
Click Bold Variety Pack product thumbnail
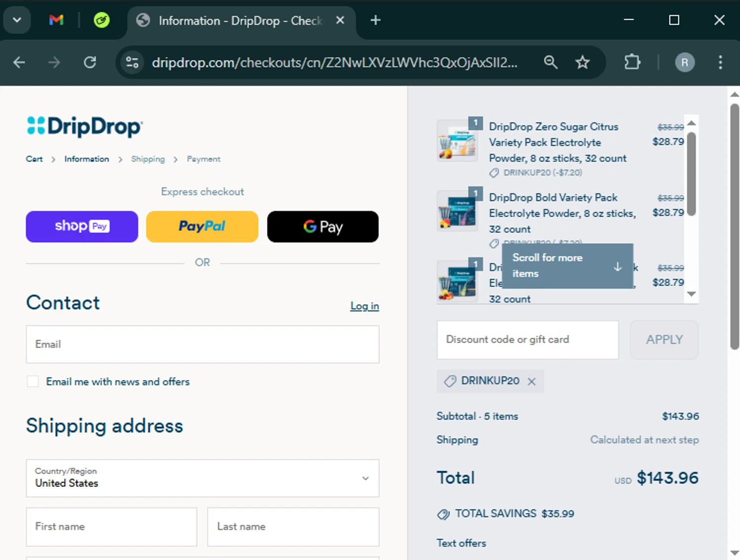point(457,211)
